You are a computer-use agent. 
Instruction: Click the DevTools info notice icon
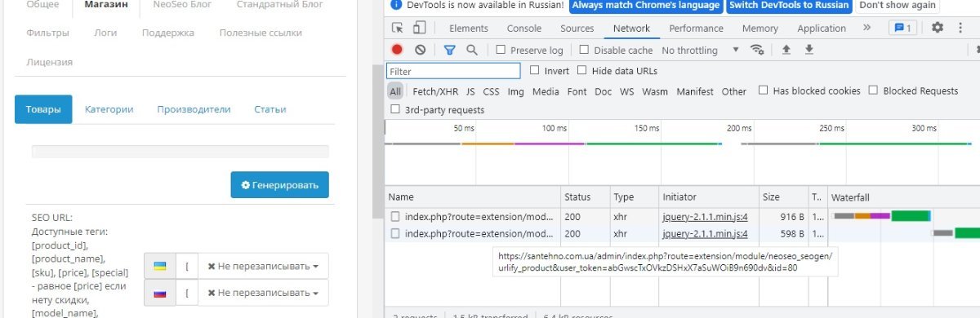tap(396, 5)
